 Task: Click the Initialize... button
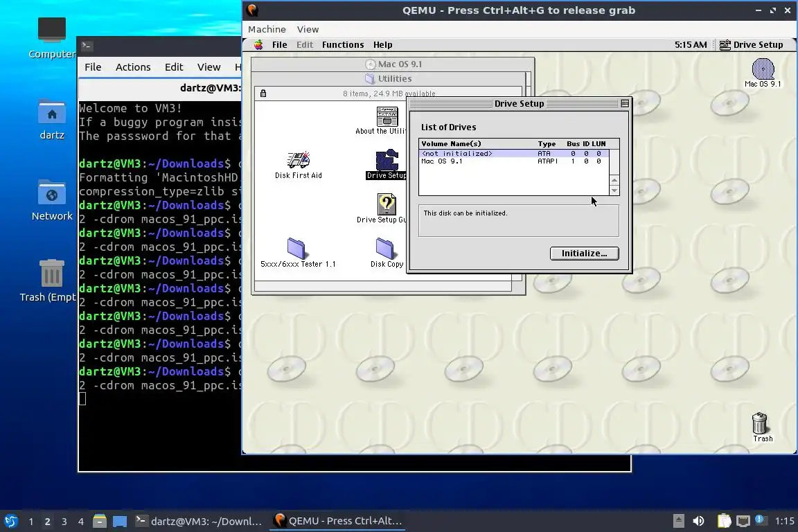[x=584, y=253]
